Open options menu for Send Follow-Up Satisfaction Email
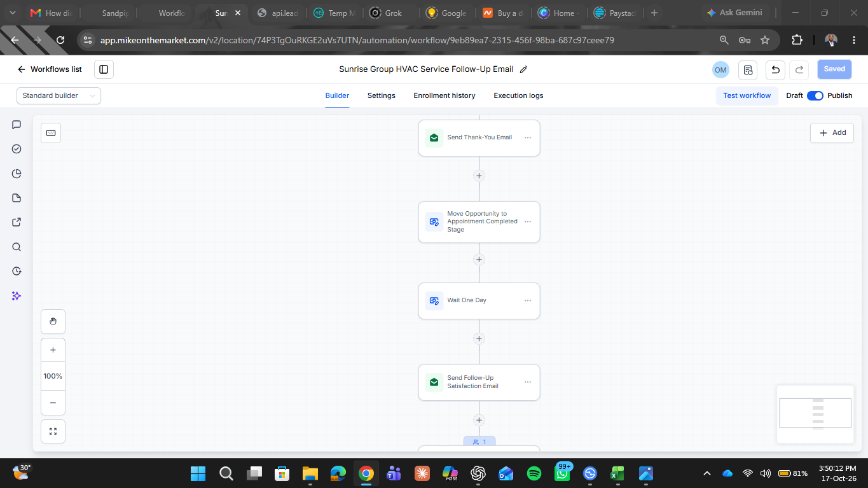868x488 pixels. pyautogui.click(x=528, y=382)
